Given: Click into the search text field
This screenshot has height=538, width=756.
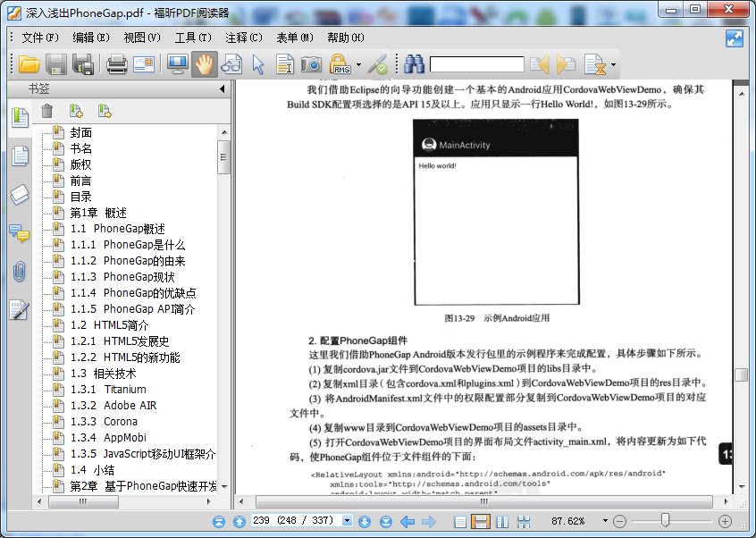Looking at the screenshot, I should click(x=477, y=64).
